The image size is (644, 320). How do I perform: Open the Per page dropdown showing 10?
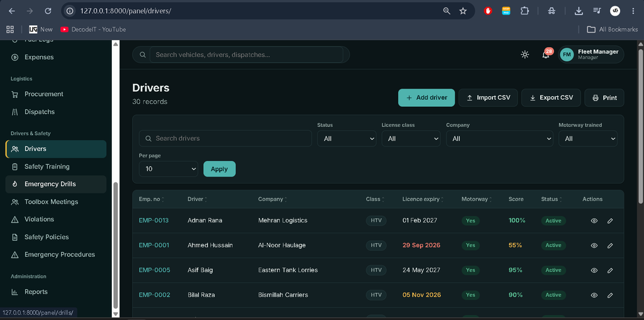[x=169, y=169]
